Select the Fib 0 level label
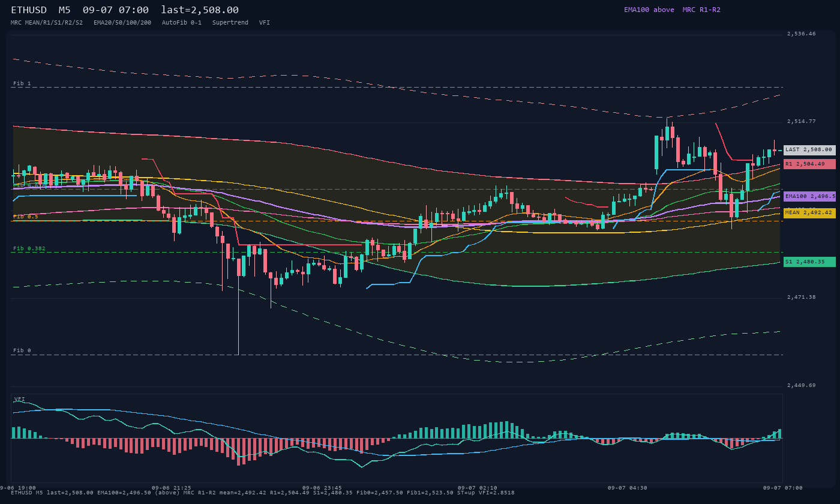The height and width of the screenshot is (504, 840). pos(22,350)
